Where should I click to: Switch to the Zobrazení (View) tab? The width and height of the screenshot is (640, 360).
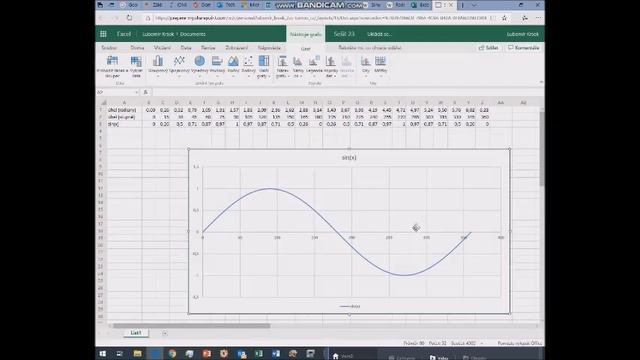tap(236, 48)
